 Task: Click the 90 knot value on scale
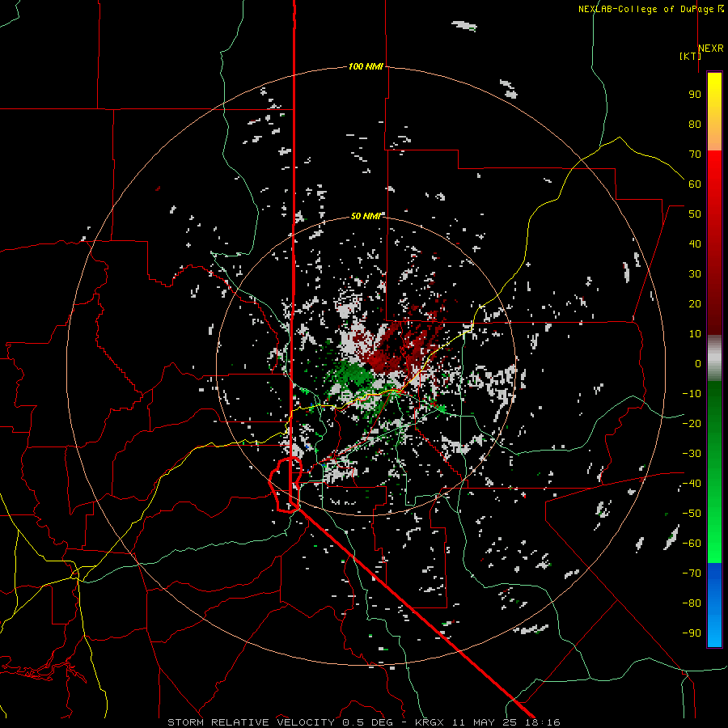[x=695, y=95]
